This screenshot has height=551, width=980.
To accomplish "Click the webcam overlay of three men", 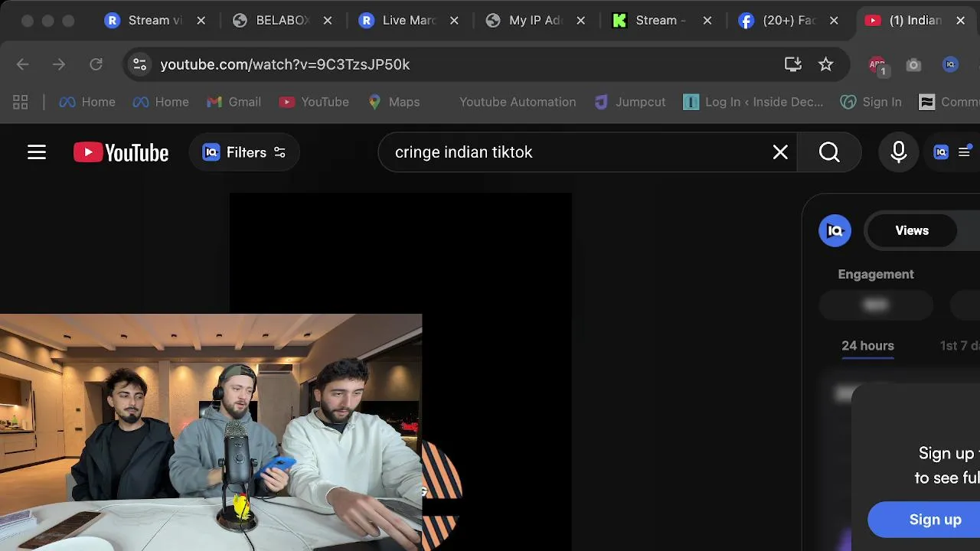I will [211, 432].
